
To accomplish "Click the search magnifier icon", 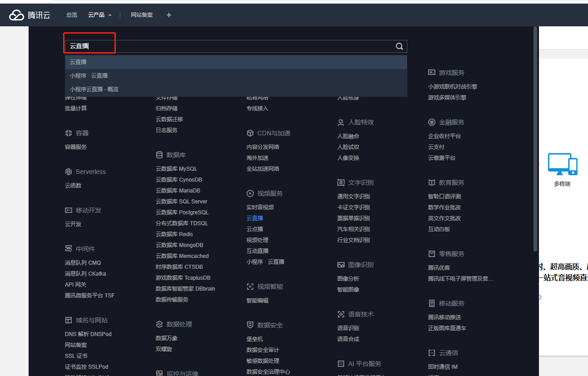I will (400, 46).
